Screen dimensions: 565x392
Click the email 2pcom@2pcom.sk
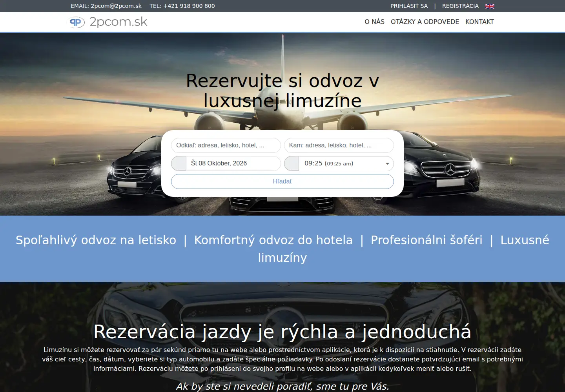(116, 6)
